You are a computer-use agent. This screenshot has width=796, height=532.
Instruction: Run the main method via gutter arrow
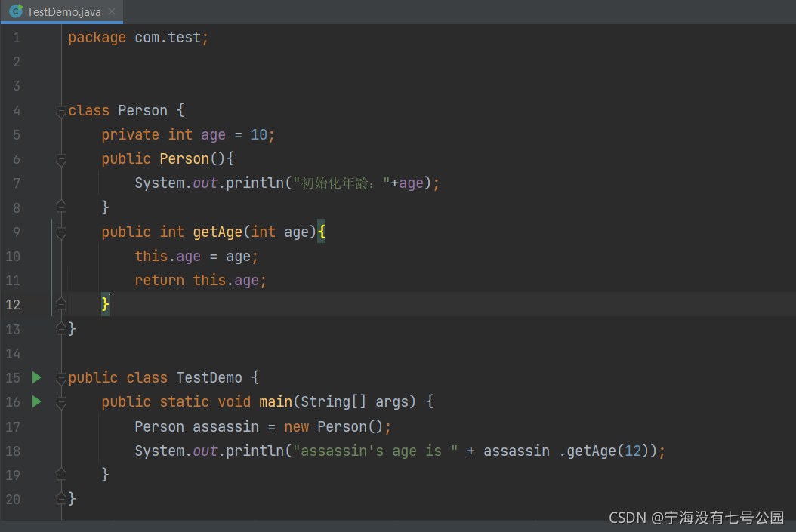(36, 401)
